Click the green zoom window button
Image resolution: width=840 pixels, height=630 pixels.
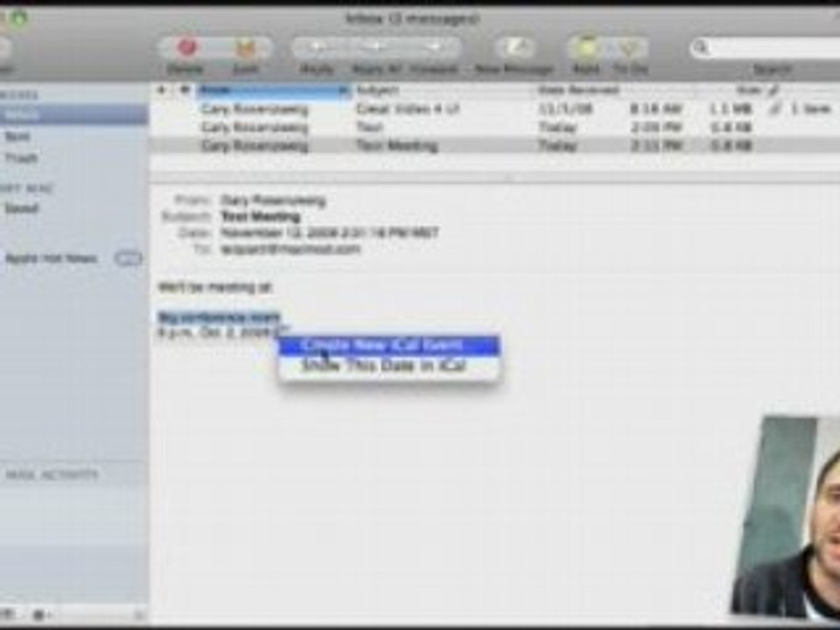pyautogui.click(x=17, y=18)
